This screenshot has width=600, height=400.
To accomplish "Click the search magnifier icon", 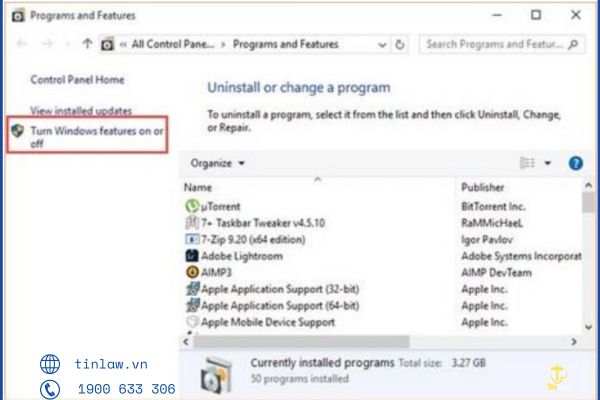I will pyautogui.click(x=573, y=44).
